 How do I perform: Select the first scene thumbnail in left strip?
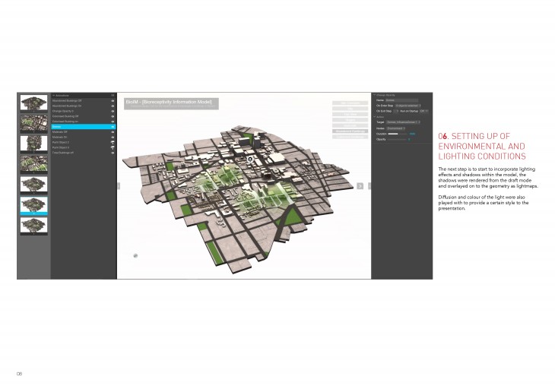click(x=34, y=103)
